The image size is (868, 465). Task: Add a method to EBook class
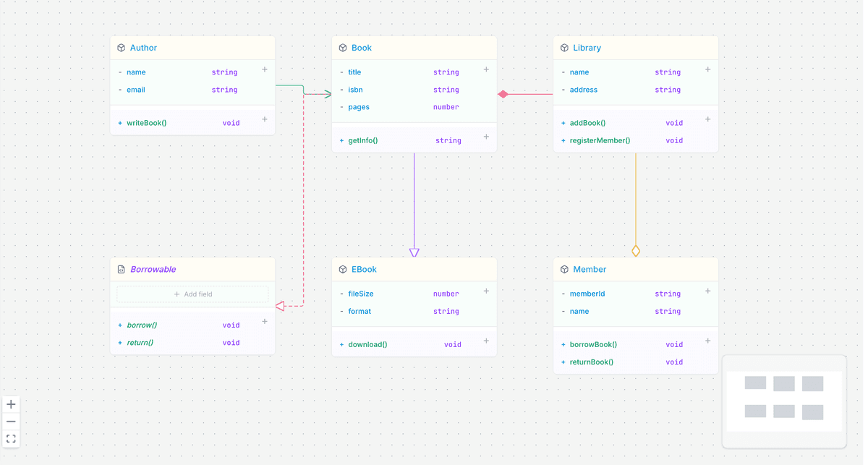pyautogui.click(x=486, y=341)
